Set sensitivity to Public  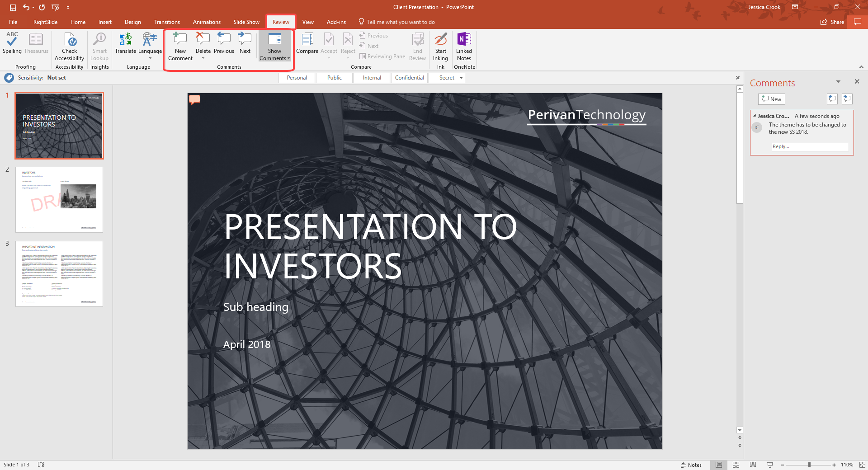coord(335,78)
